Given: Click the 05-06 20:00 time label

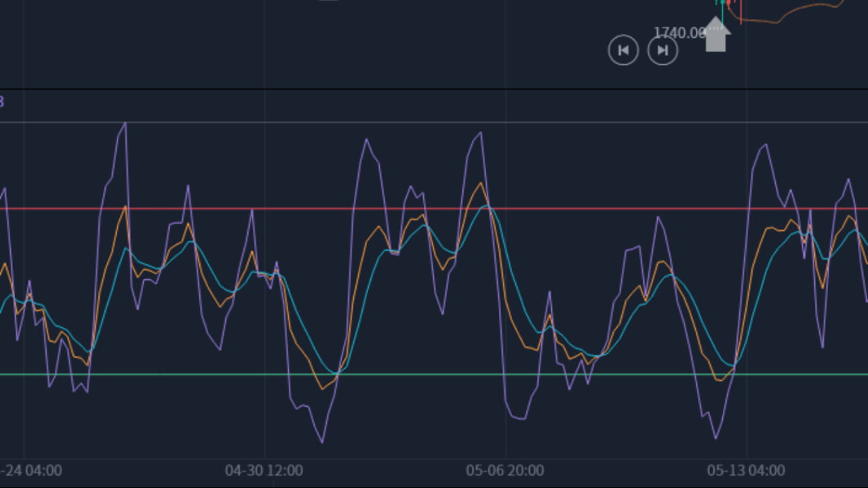Looking at the screenshot, I should tap(506, 470).
